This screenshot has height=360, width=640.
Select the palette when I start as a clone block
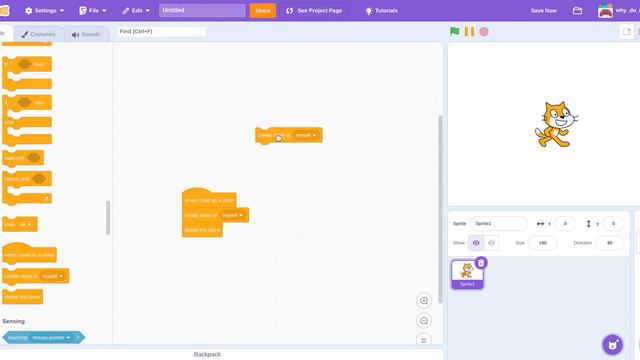coord(29,253)
